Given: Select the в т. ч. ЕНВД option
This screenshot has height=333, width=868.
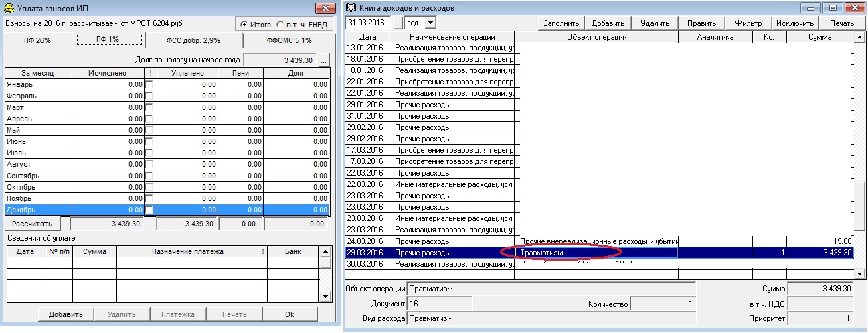Looking at the screenshot, I should click(x=280, y=25).
